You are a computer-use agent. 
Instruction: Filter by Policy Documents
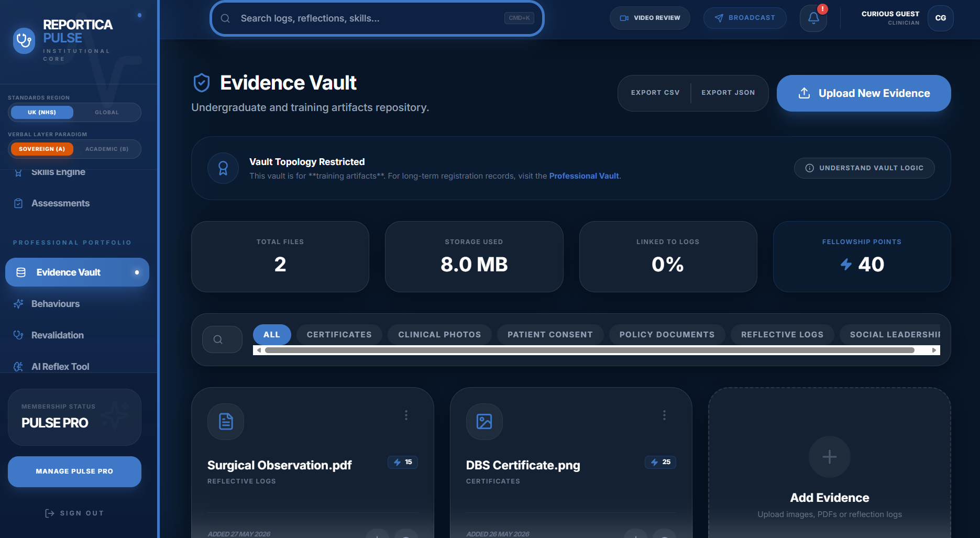click(x=667, y=335)
